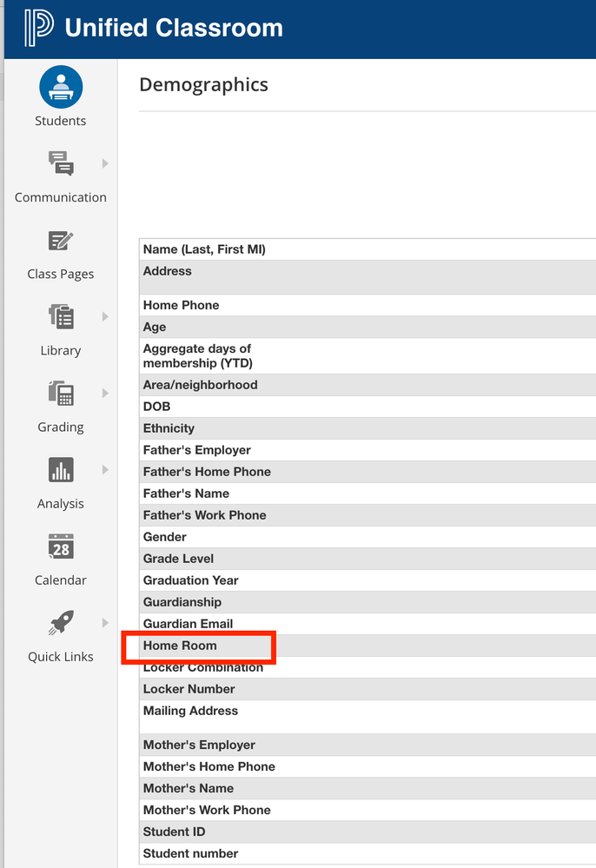
Task: Click the Father's Employer row label
Action: (x=197, y=450)
